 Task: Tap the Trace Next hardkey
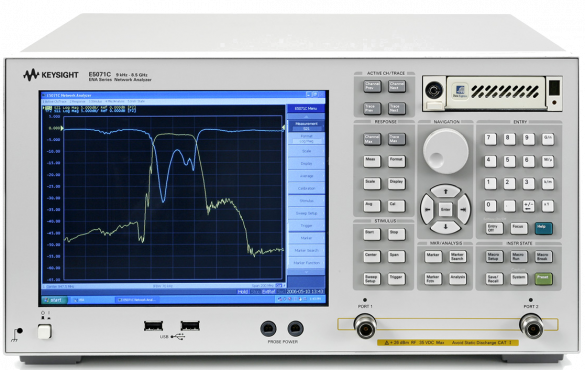pyautogui.click(x=397, y=109)
